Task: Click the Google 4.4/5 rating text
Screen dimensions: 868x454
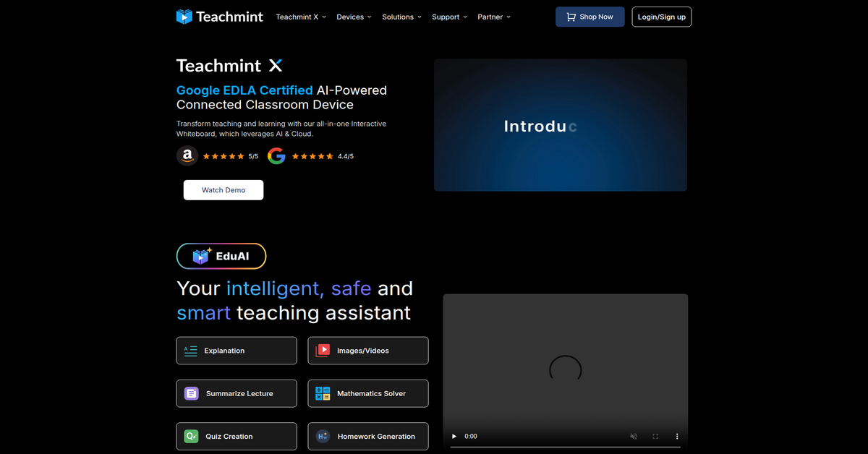Action: [346, 156]
